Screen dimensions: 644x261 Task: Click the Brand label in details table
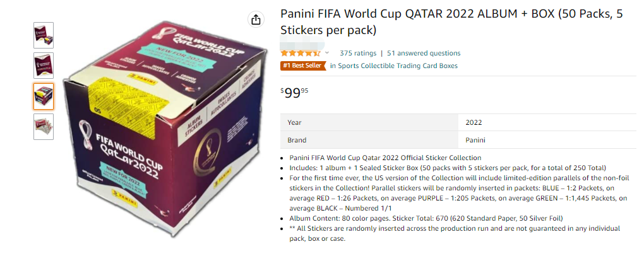tap(297, 140)
